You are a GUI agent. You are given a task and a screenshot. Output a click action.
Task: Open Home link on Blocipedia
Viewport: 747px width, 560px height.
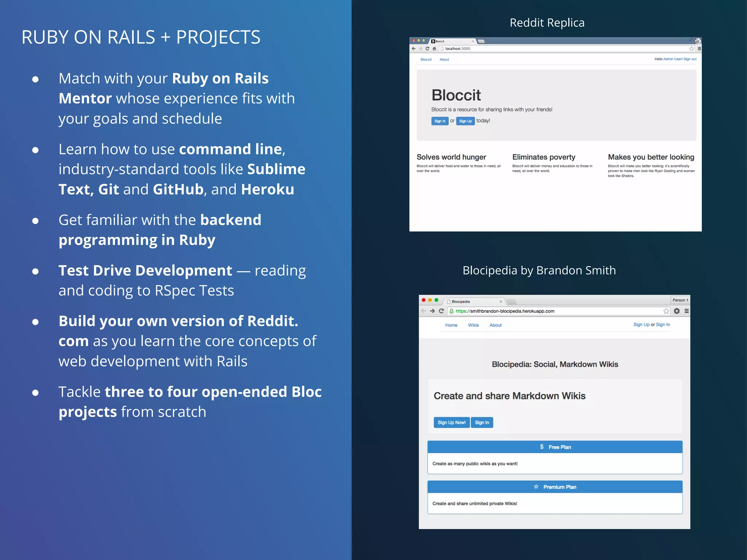(x=451, y=325)
